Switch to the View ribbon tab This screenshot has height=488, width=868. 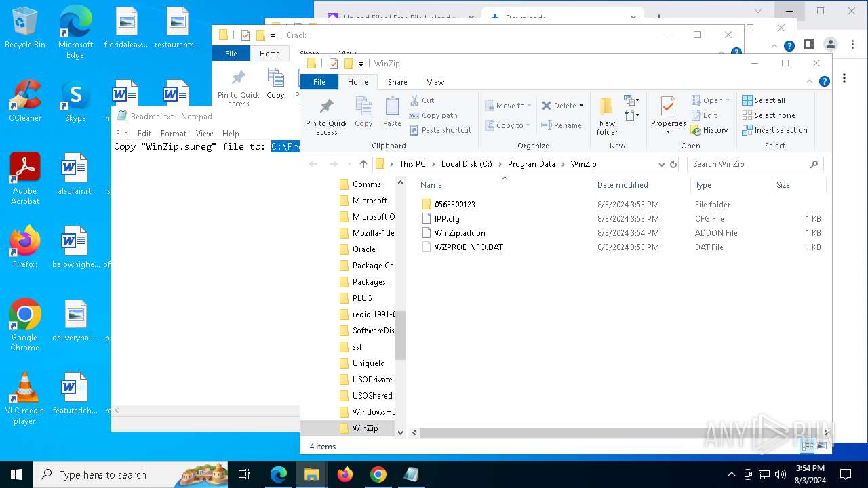coord(435,81)
